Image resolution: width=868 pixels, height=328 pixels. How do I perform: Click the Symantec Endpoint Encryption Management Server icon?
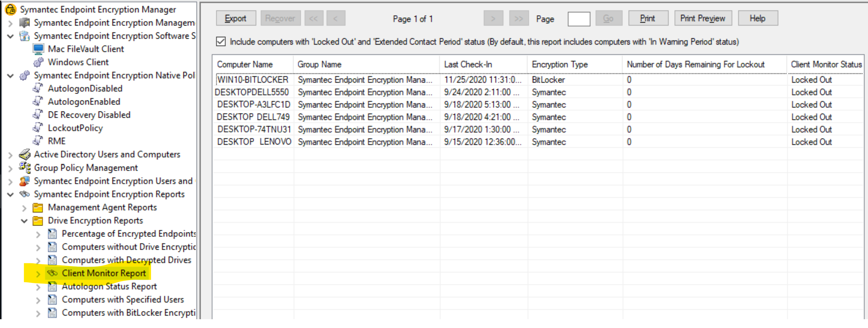click(x=25, y=23)
